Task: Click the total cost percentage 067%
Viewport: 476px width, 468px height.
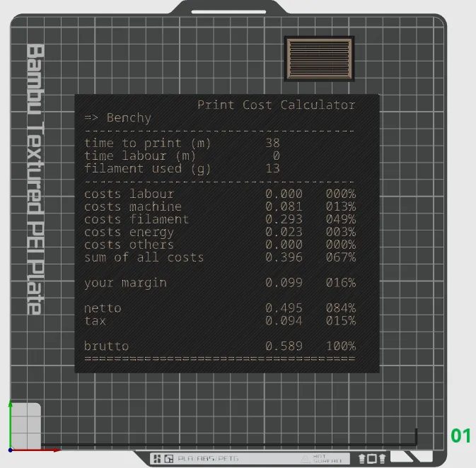Action: point(341,257)
